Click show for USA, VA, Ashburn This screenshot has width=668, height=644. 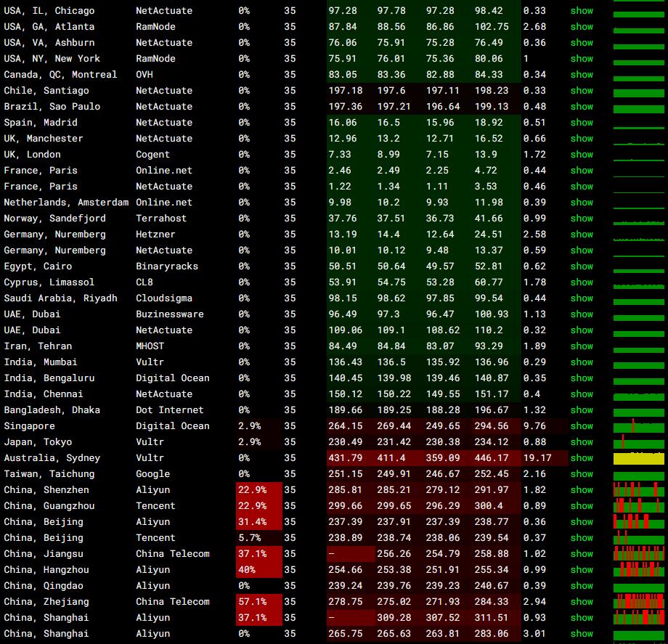click(x=582, y=43)
